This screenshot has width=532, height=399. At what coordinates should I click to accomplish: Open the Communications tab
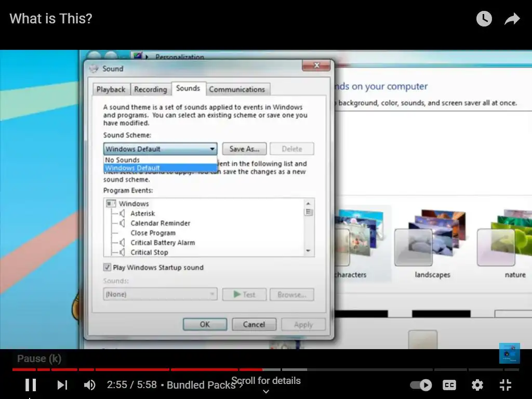(237, 89)
